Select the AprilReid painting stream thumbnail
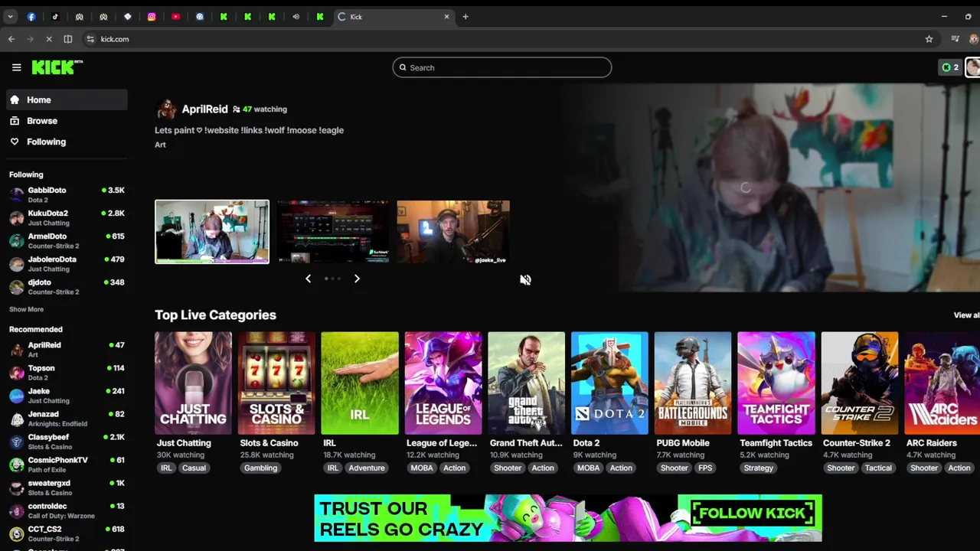Screen dimensions: 980x551 (212, 232)
